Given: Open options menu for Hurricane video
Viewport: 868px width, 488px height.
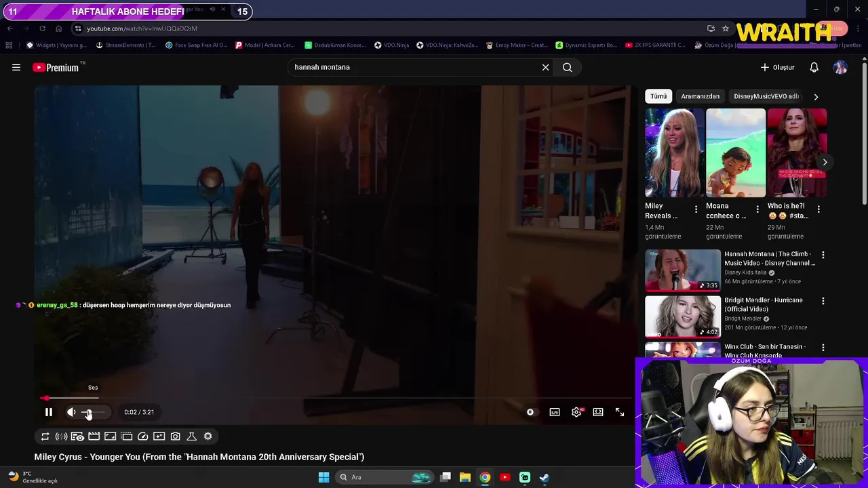Looking at the screenshot, I should [x=823, y=301].
